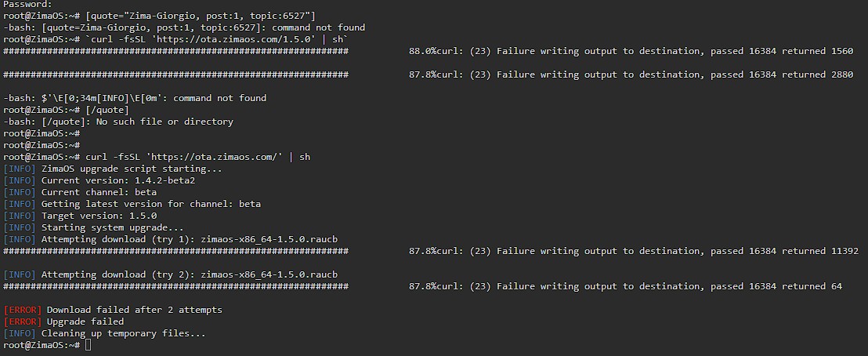
Task: Click the progress bar ending in 'returned 11392'
Action: pyautogui.click(x=175, y=251)
